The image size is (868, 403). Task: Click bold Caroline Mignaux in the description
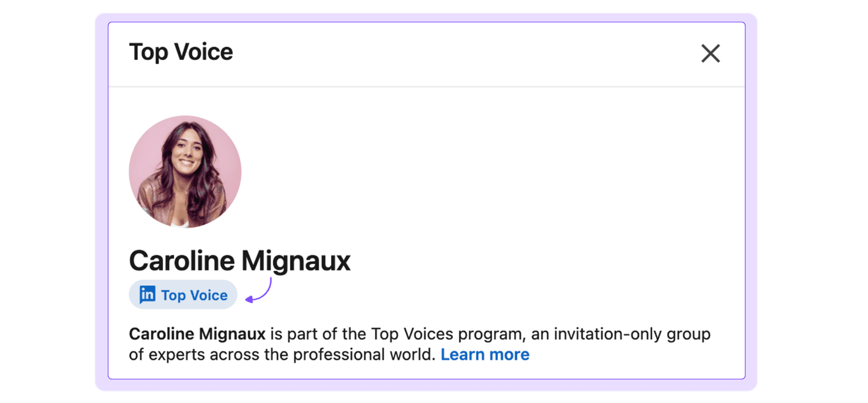[197, 334]
